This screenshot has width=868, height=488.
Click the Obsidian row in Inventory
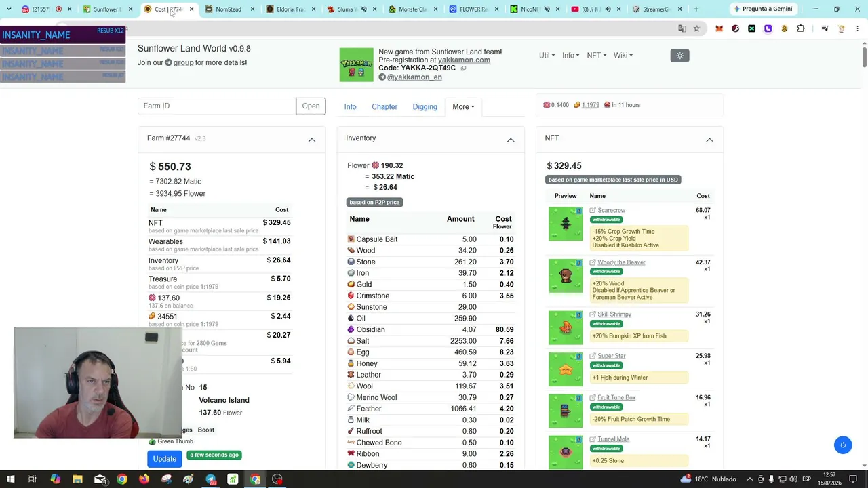pos(430,329)
